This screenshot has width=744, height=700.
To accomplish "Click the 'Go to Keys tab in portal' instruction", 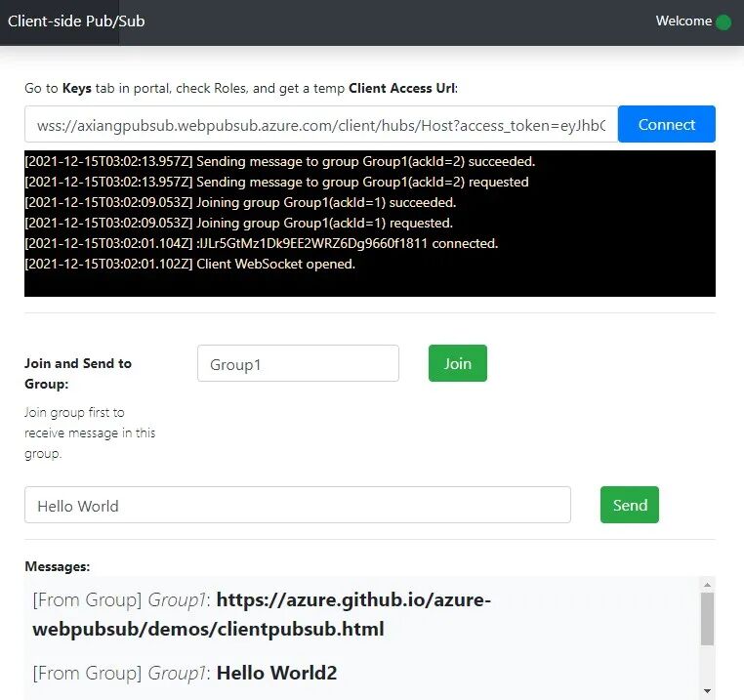I will (241, 88).
